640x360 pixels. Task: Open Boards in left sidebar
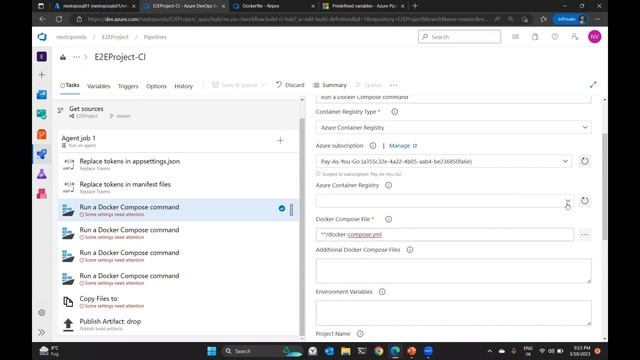pyautogui.click(x=42, y=95)
